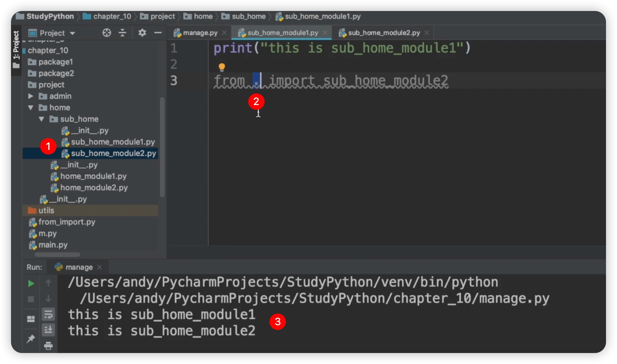Click the collapse all icon in Project toolbar
Viewport: 617px width, 364px height.
point(122,33)
